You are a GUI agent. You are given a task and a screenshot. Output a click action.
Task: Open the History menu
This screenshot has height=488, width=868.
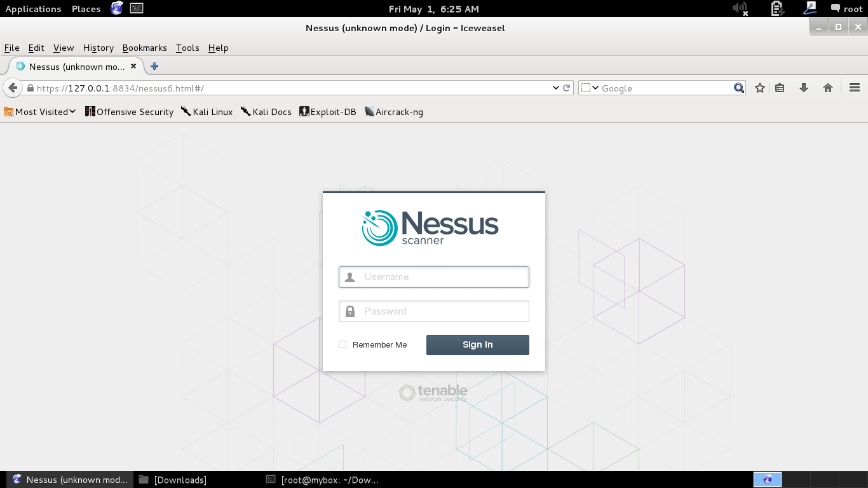click(x=98, y=48)
